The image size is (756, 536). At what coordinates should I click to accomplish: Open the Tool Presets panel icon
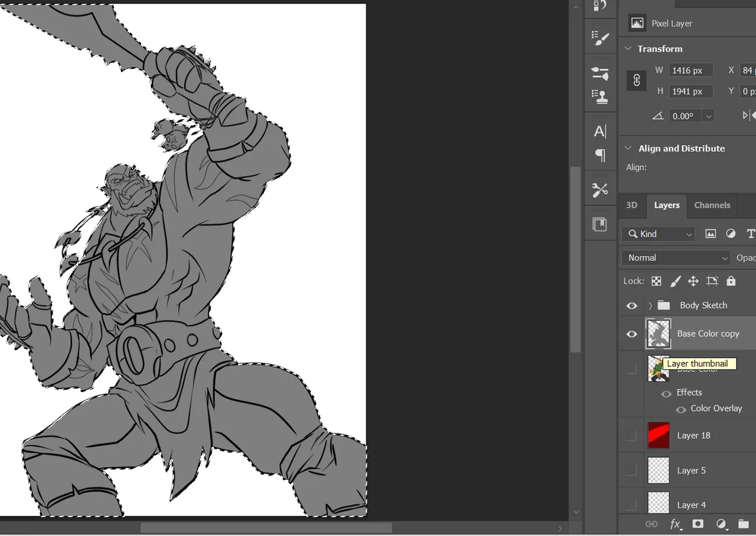(x=600, y=190)
